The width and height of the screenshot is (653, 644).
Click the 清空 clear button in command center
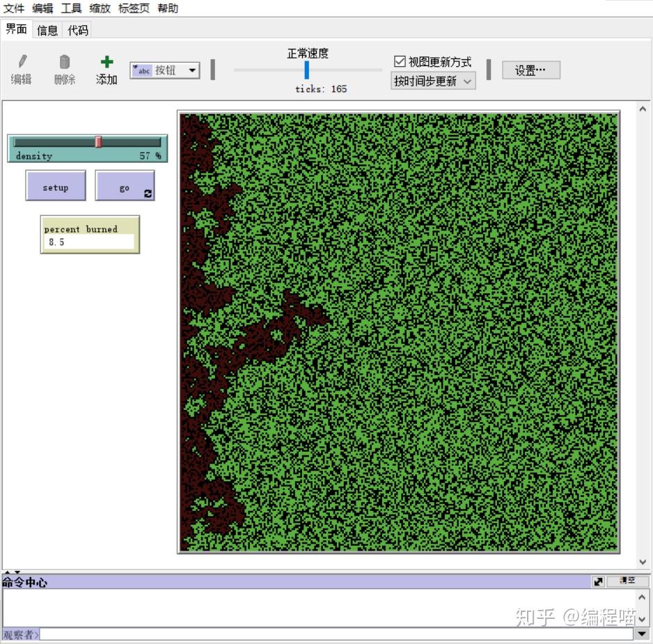click(627, 581)
